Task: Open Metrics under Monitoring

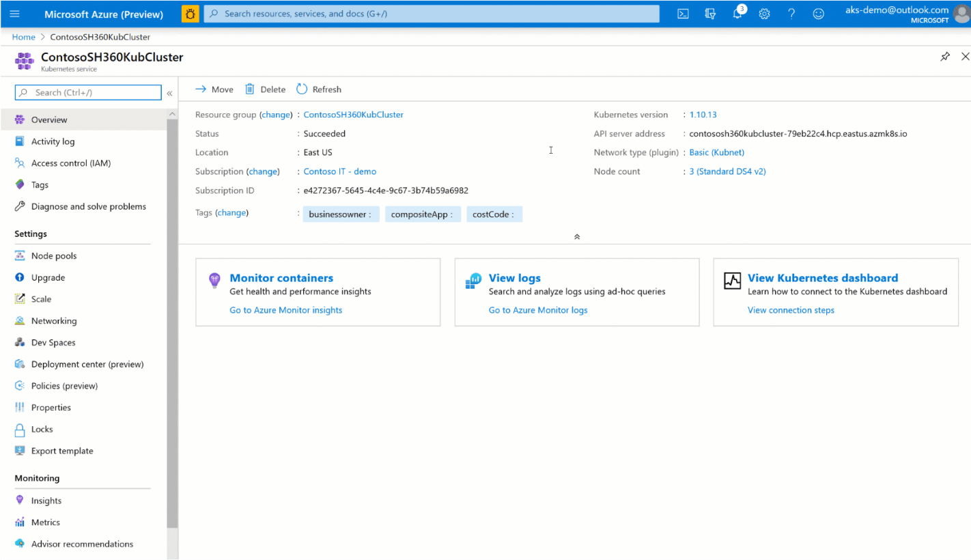Action: click(46, 522)
